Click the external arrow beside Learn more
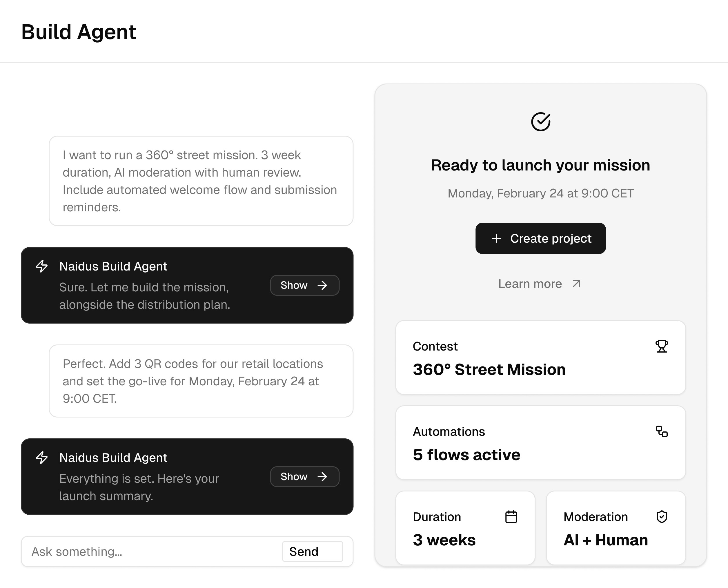The image size is (728, 588). tap(576, 284)
